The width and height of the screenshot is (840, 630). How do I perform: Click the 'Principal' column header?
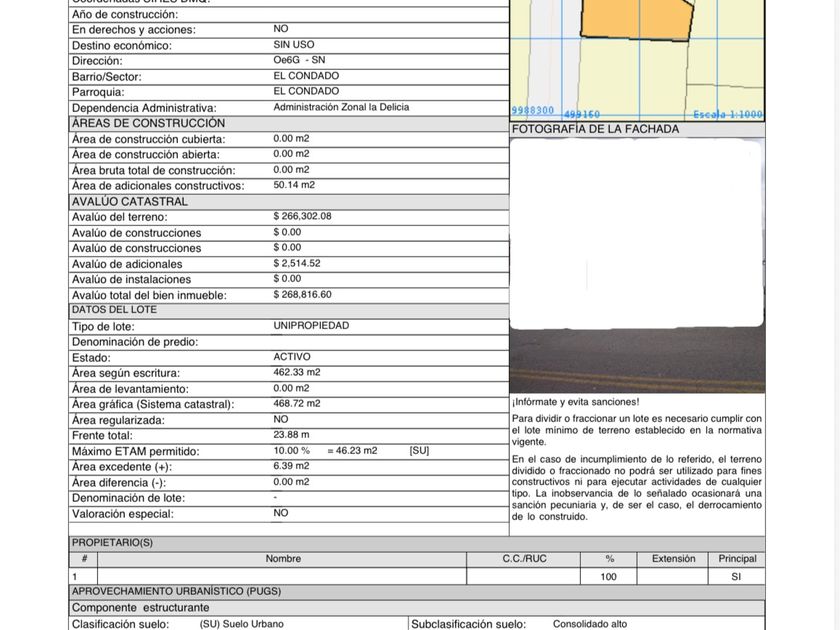click(737, 559)
